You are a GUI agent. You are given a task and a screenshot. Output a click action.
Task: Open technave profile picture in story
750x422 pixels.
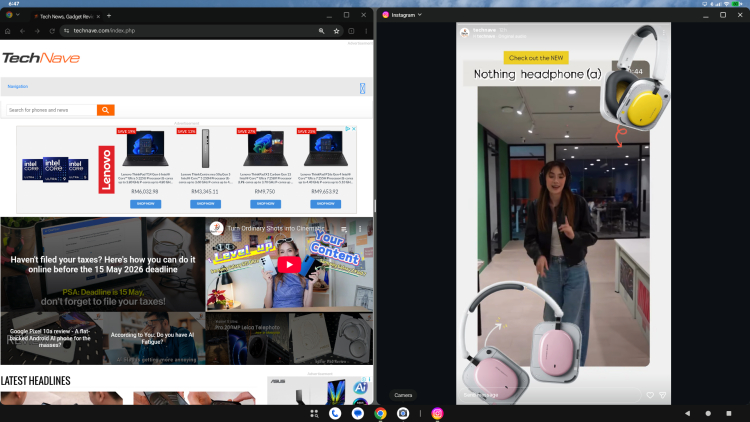pos(464,33)
